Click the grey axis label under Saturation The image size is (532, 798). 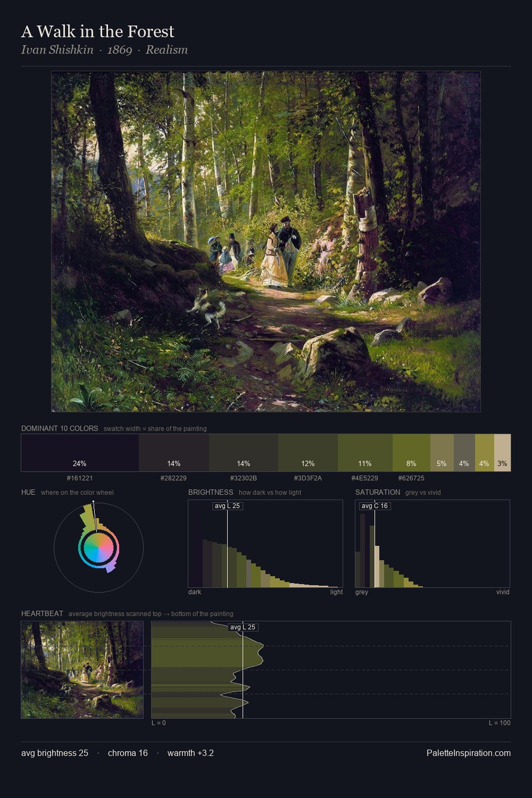(x=362, y=592)
